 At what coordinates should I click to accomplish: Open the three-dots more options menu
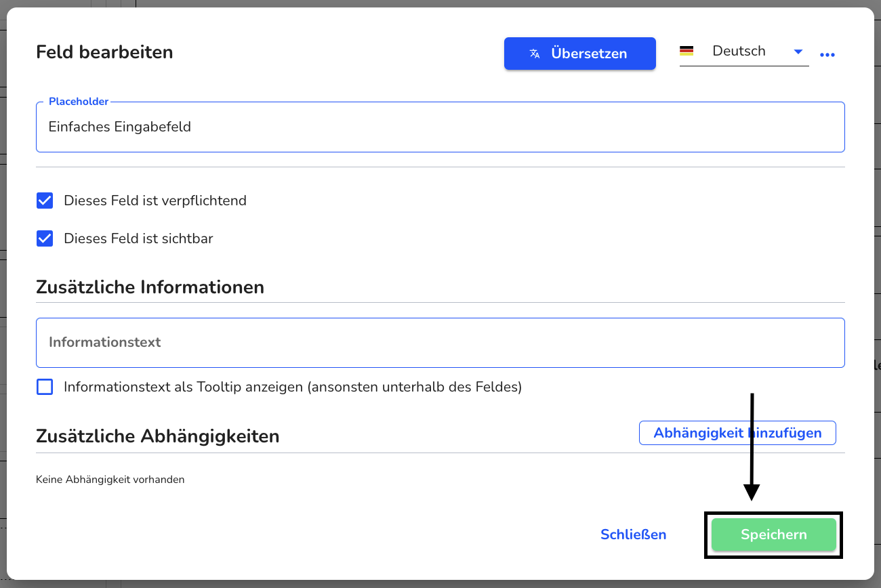point(827,55)
